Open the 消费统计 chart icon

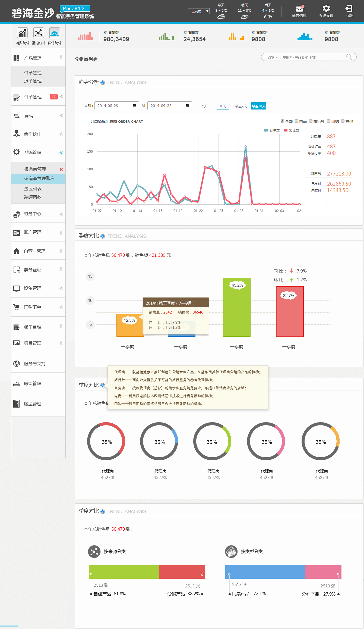(x=22, y=33)
